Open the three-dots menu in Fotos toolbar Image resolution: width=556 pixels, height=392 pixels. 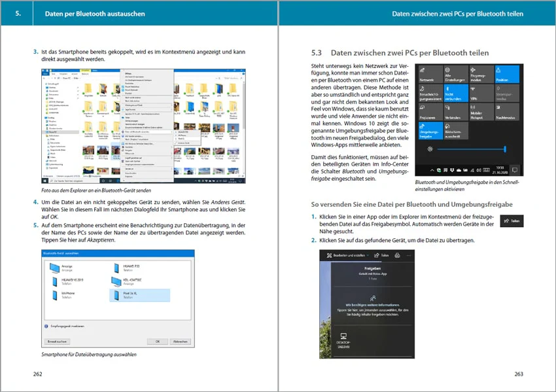click(x=409, y=255)
